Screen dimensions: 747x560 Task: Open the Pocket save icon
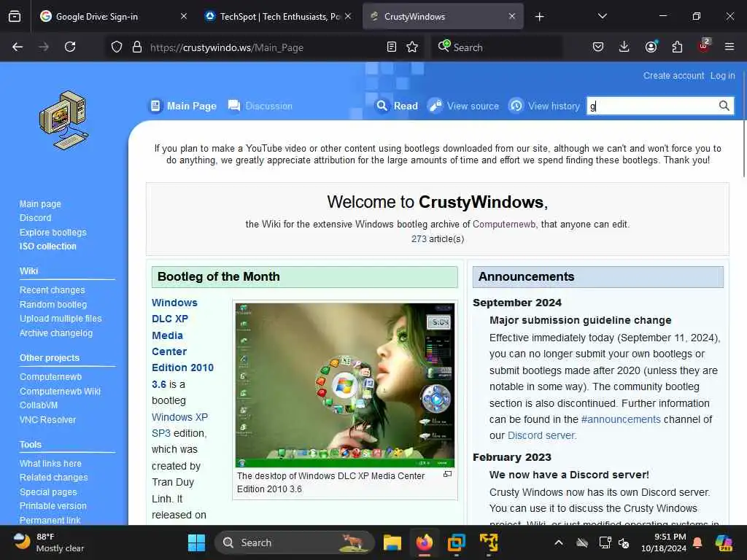click(598, 47)
